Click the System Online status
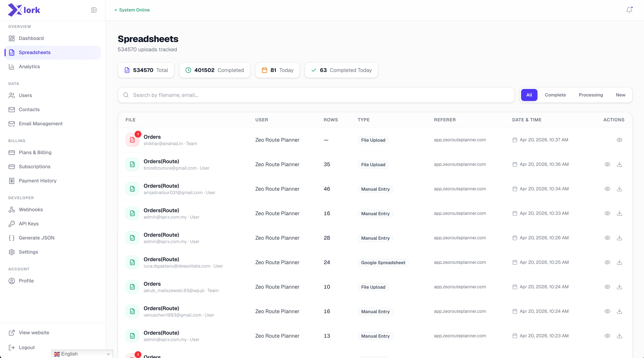This screenshot has height=358, width=644. point(132,10)
